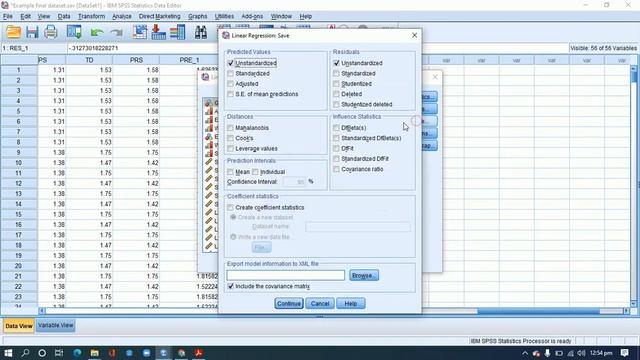Select the PRS column header

tap(136, 60)
